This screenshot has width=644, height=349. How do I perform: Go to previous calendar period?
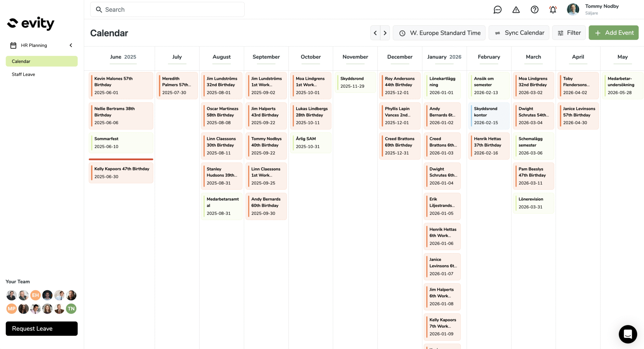375,33
